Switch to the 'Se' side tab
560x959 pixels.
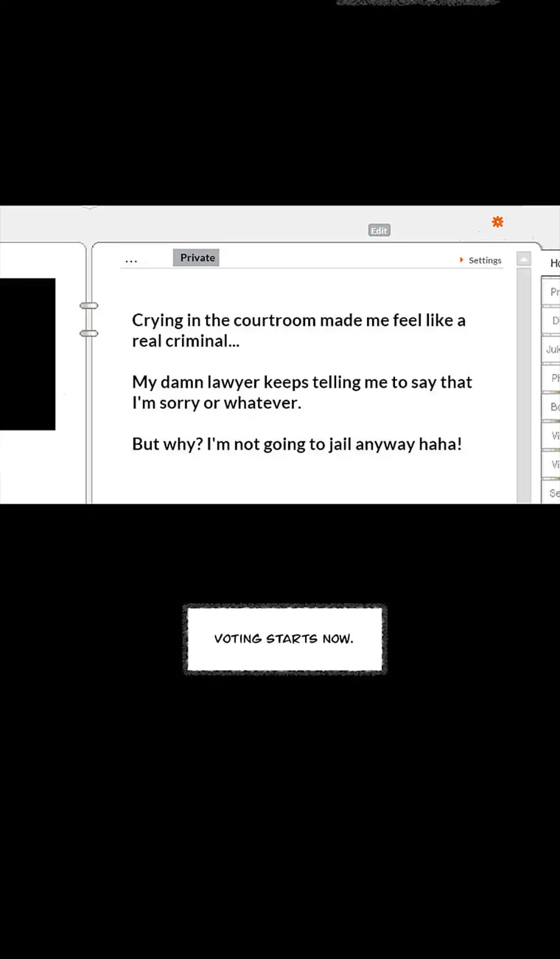point(553,493)
